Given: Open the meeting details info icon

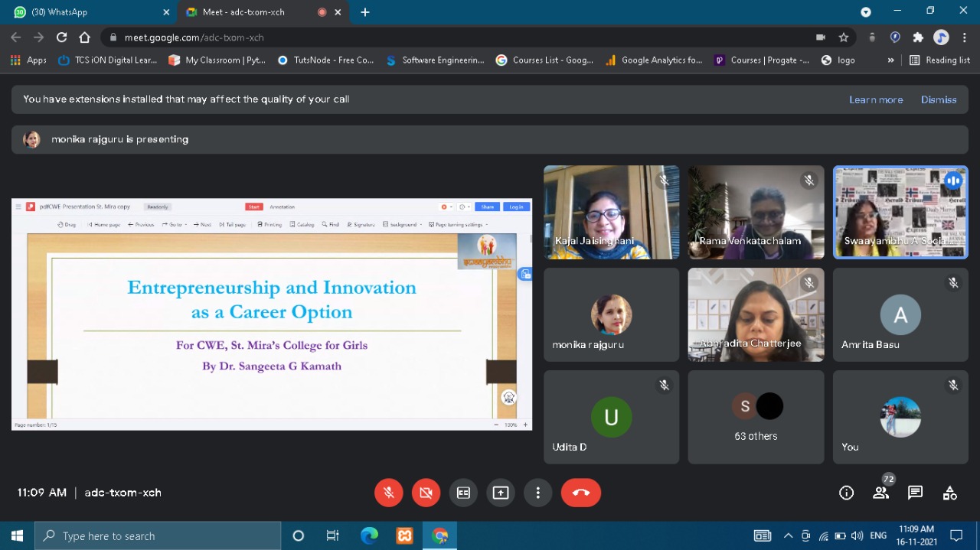Looking at the screenshot, I should pyautogui.click(x=846, y=493).
